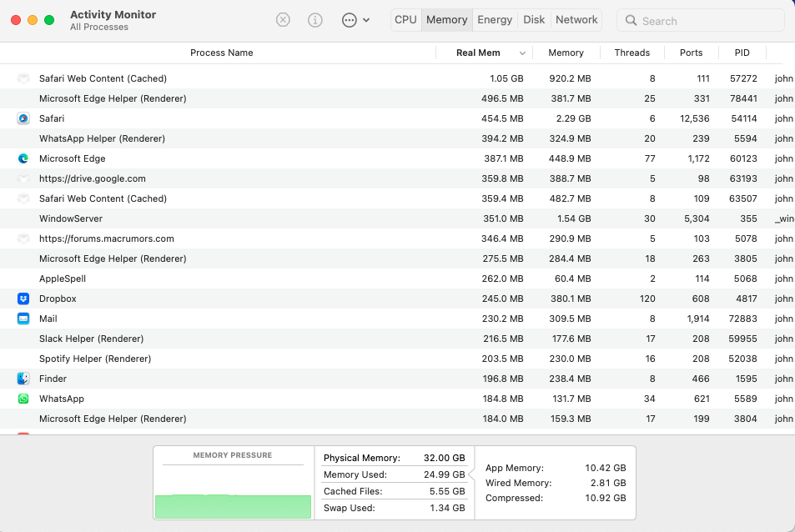Screen dimensions: 795x532
Task: Sort by the Ports column header
Action: 691,53
